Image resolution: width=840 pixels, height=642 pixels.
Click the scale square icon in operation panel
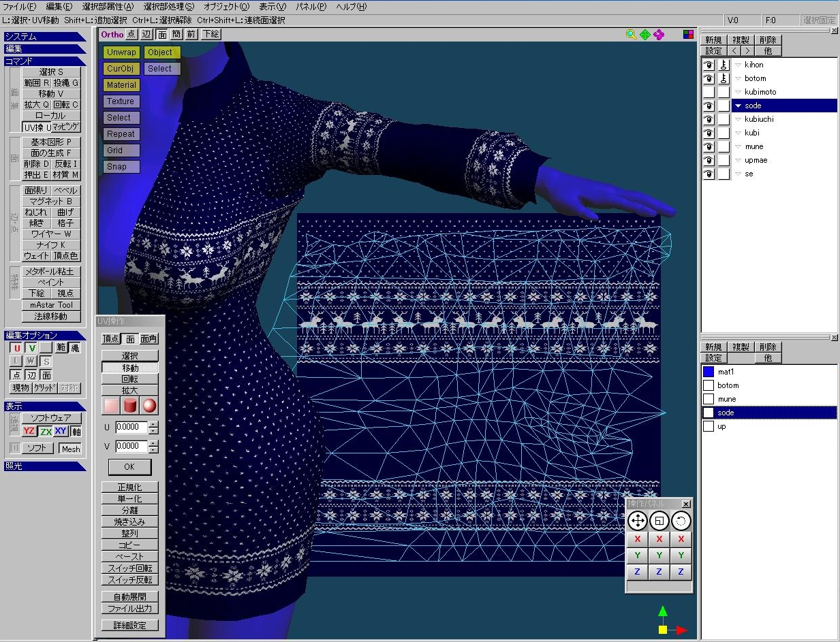pyautogui.click(x=659, y=521)
